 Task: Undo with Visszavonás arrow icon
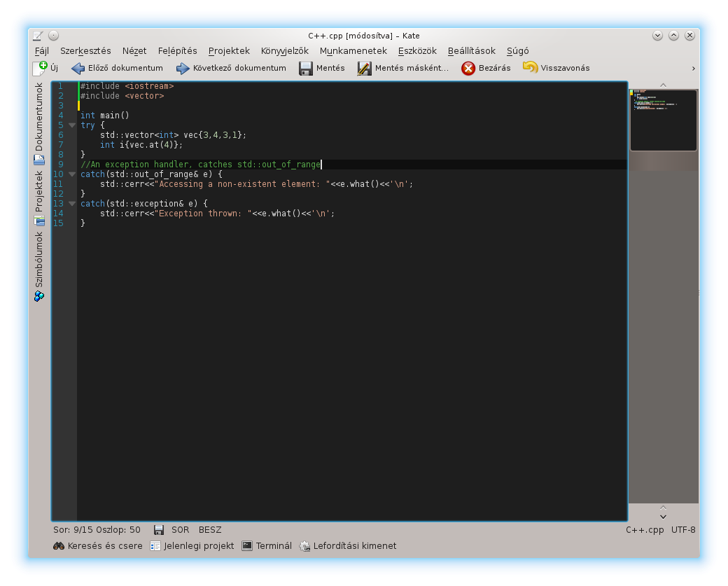click(x=530, y=68)
